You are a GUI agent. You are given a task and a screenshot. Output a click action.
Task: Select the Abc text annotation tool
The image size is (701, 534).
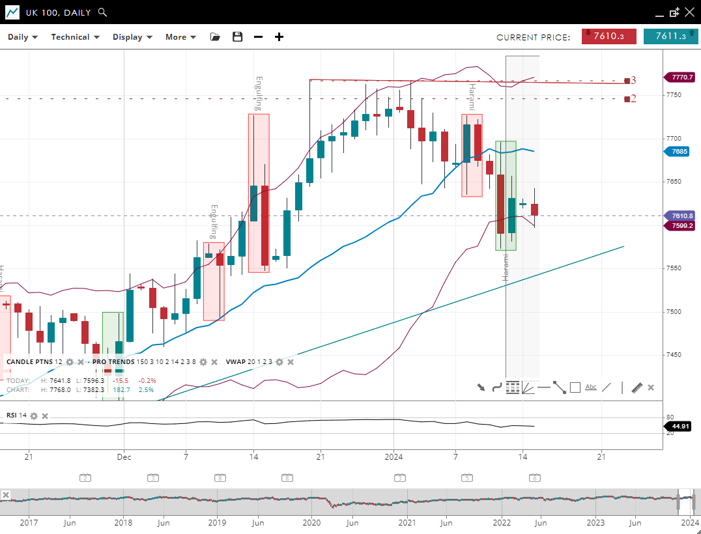point(591,387)
